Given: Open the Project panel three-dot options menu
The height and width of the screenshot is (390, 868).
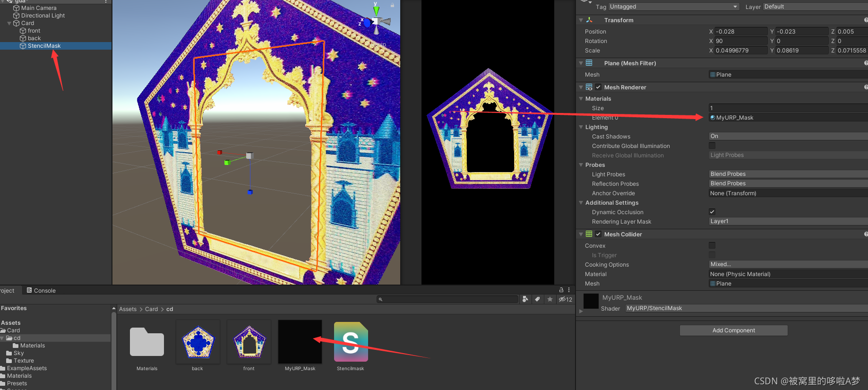Looking at the screenshot, I should (569, 290).
